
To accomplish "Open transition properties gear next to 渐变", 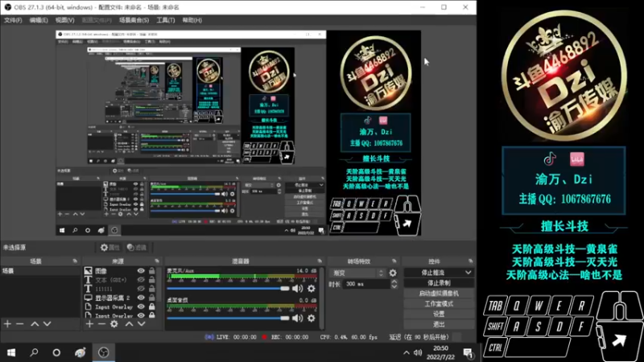I will [x=393, y=273].
